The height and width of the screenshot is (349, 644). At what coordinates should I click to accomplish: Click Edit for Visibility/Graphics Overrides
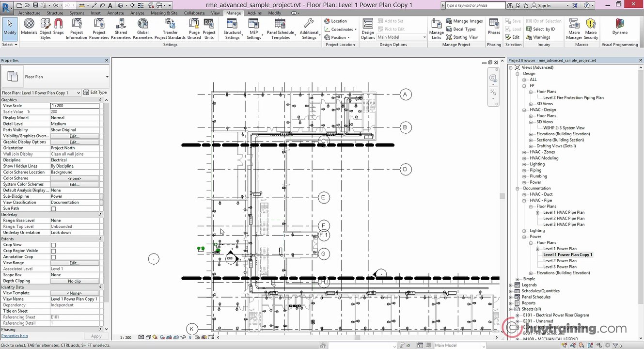[75, 136]
